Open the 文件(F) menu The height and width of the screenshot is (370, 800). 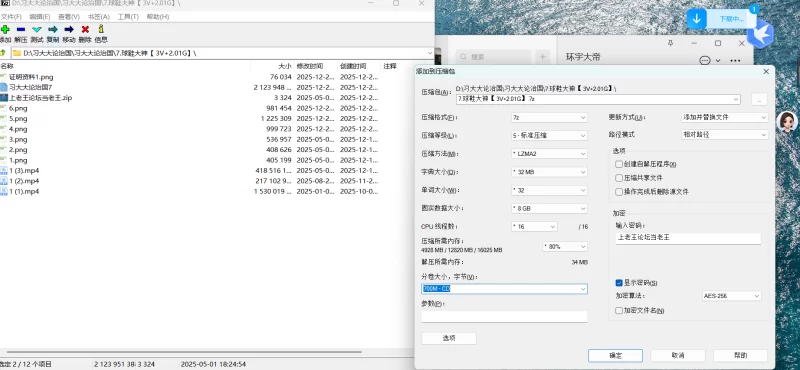(x=11, y=17)
